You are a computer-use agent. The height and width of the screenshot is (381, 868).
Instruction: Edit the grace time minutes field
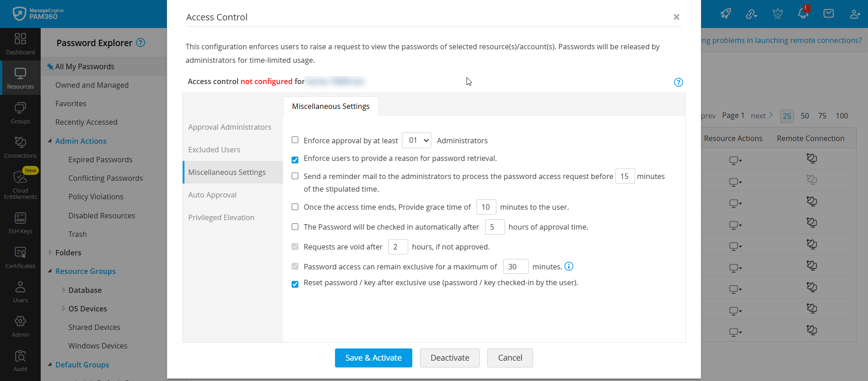pos(486,207)
